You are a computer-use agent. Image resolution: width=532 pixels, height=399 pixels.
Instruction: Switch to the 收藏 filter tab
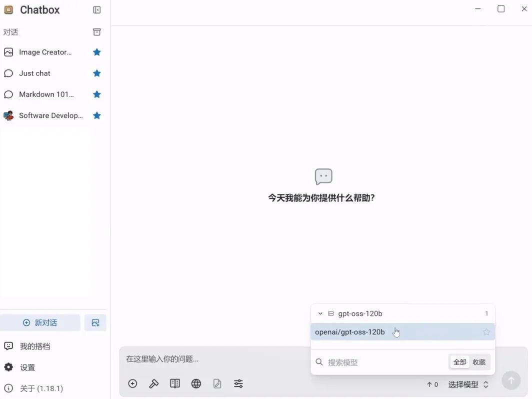478,362
